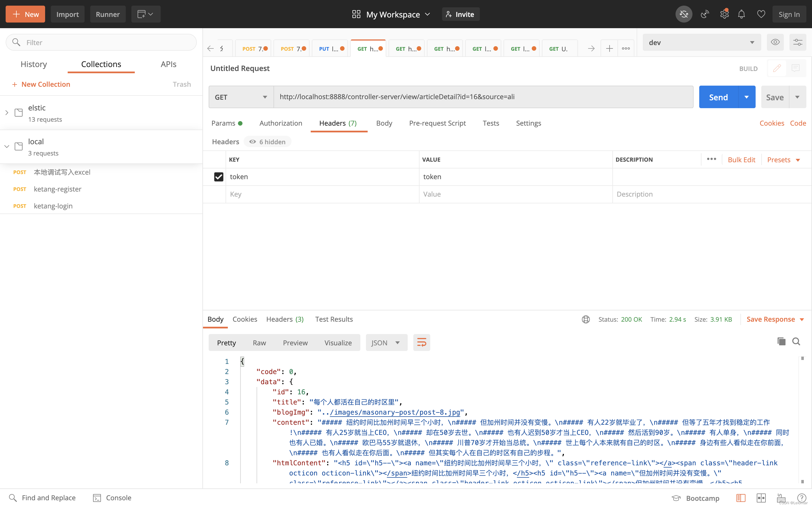This screenshot has height=507, width=812.
Task: Click the search/filter icon in response body
Action: [796, 341]
